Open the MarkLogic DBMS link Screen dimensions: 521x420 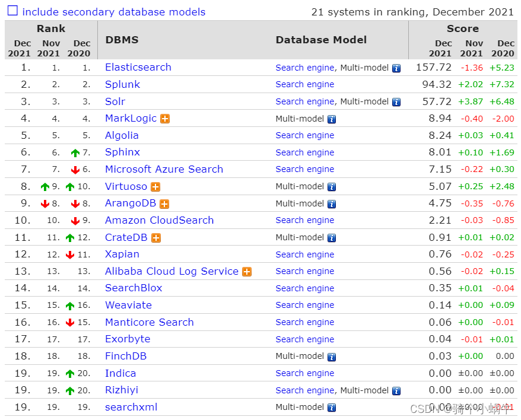click(131, 118)
